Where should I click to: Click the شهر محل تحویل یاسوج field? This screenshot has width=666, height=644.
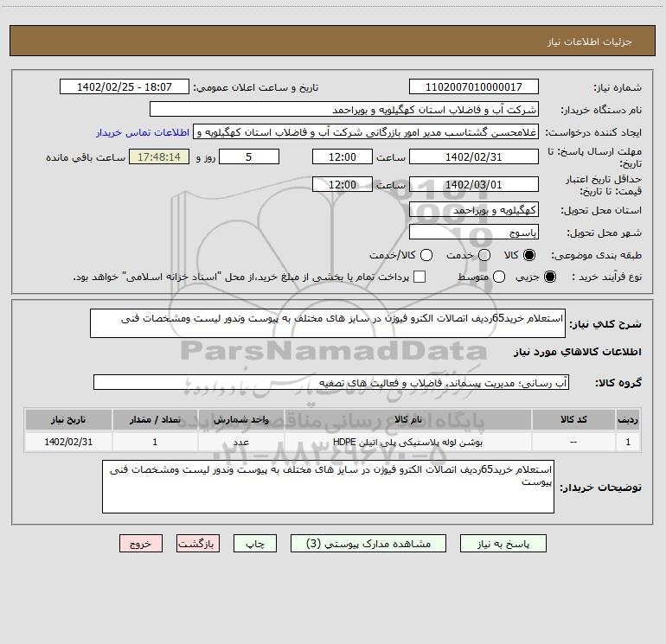[x=474, y=233]
